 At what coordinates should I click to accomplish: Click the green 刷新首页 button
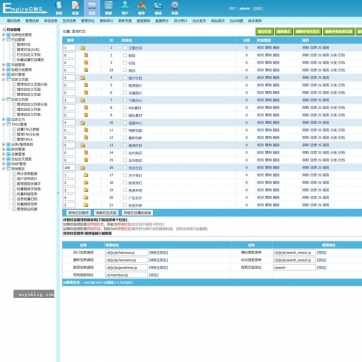(x=284, y=32)
